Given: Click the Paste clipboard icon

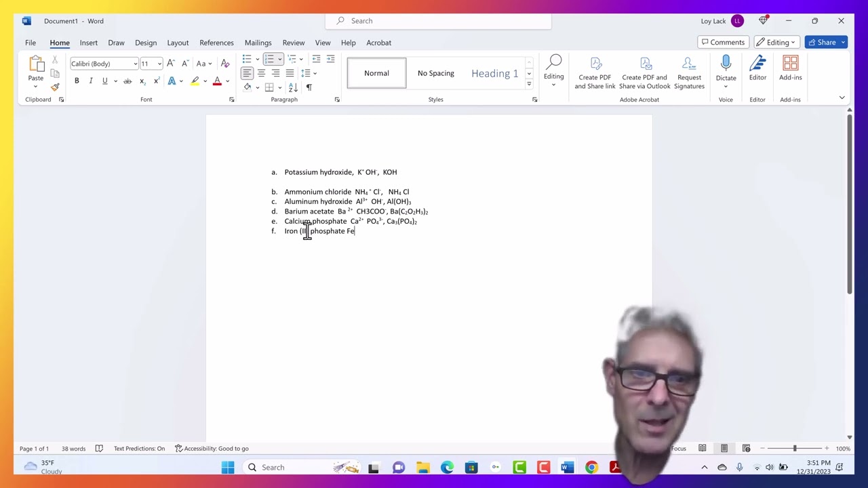Looking at the screenshot, I should click(35, 64).
